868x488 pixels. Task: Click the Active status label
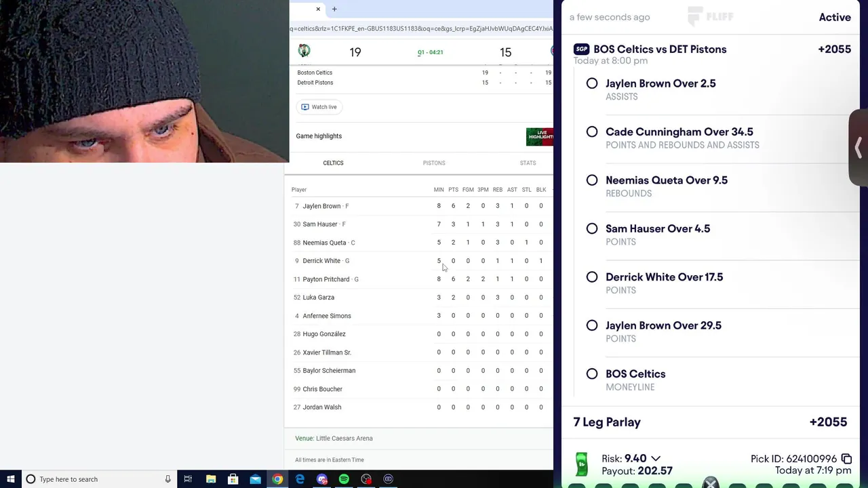tap(835, 17)
